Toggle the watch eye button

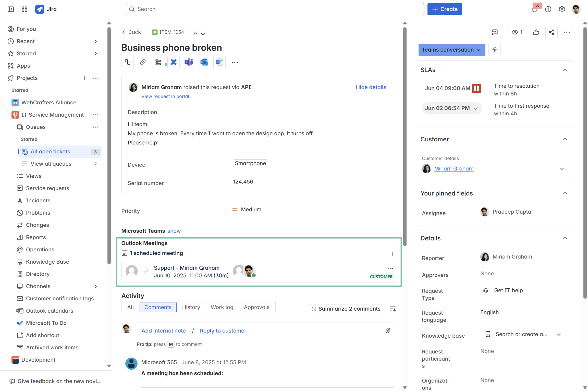tap(517, 32)
